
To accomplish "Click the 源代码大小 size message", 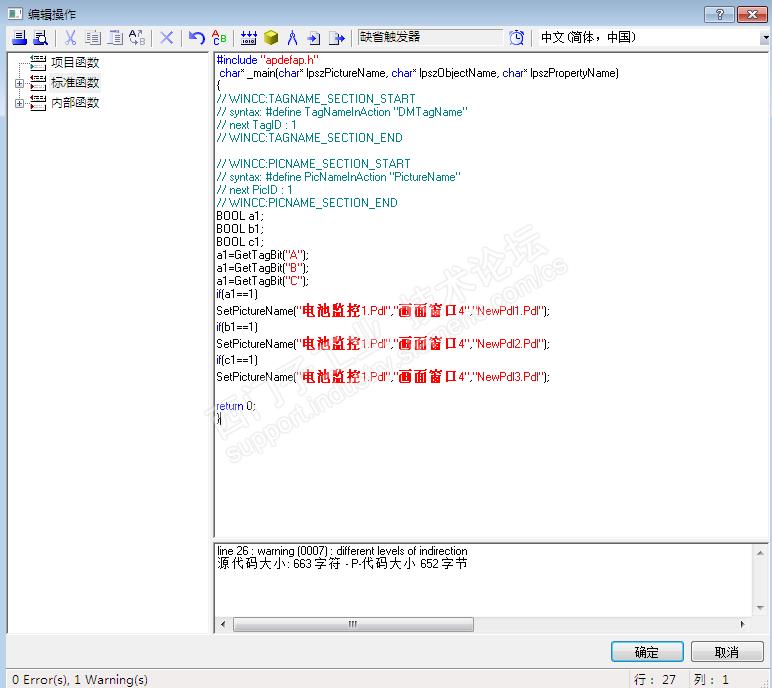I will (342, 563).
